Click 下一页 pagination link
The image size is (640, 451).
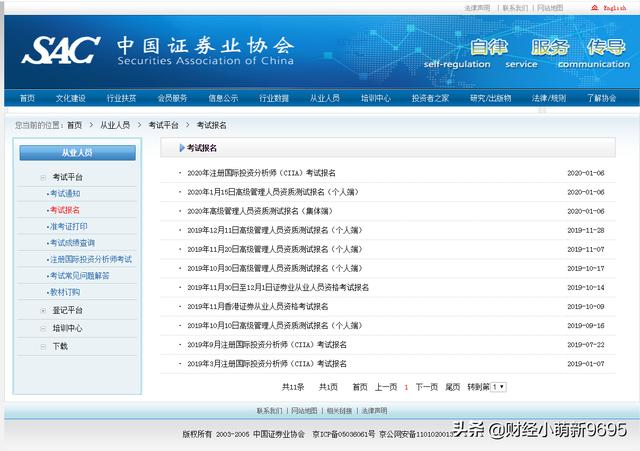427,387
